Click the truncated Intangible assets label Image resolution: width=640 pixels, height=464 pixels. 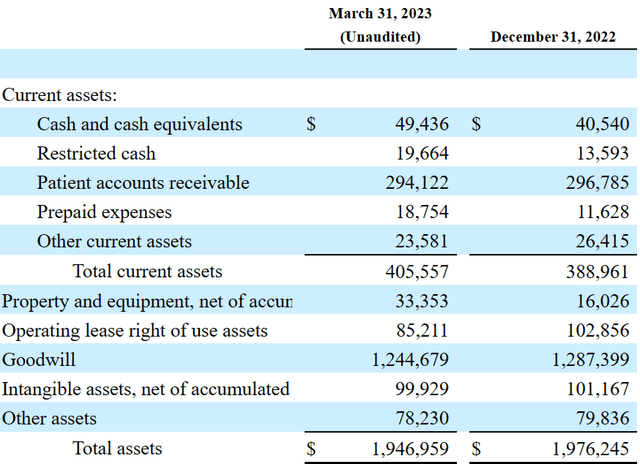point(146,389)
